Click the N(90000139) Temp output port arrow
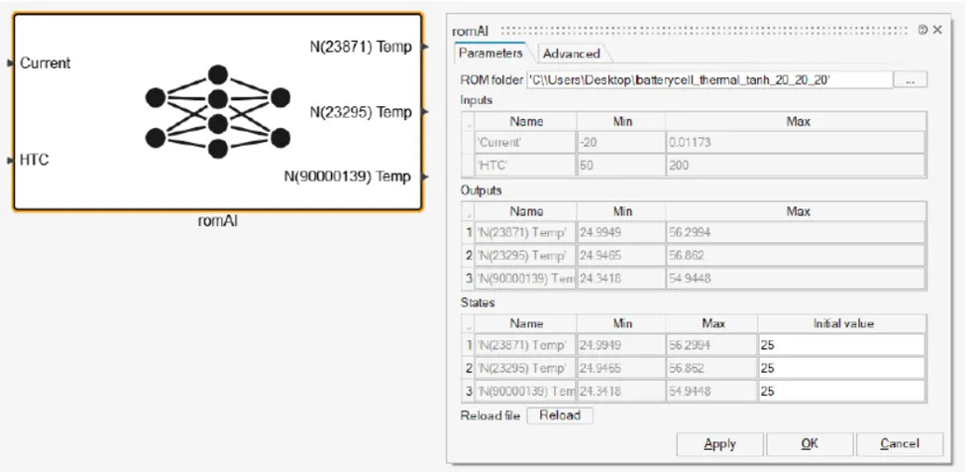The height and width of the screenshot is (472, 980). tap(425, 177)
